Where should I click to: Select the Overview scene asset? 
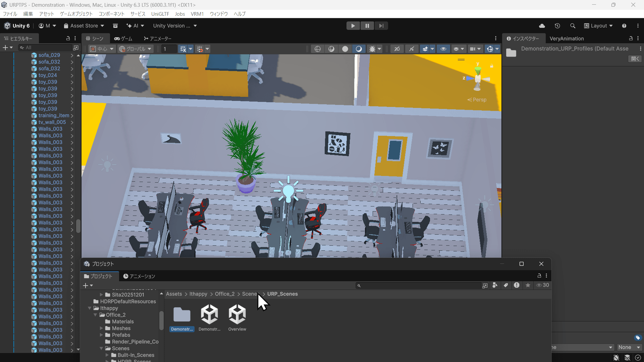click(x=237, y=318)
